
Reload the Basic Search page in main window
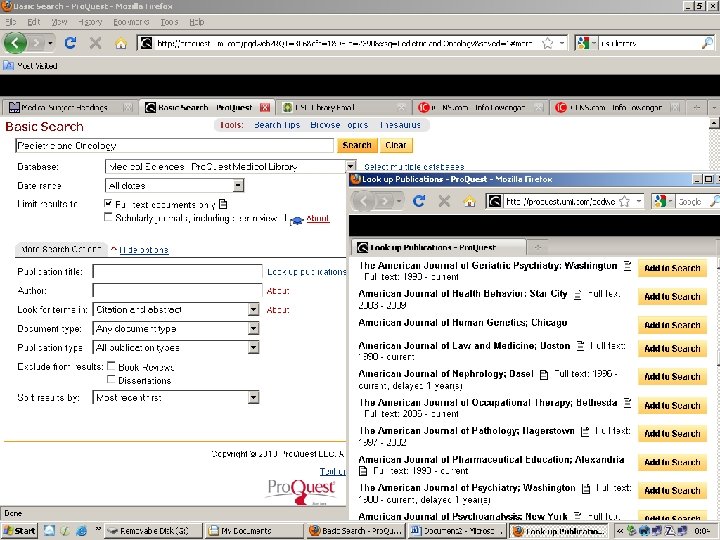70,43
